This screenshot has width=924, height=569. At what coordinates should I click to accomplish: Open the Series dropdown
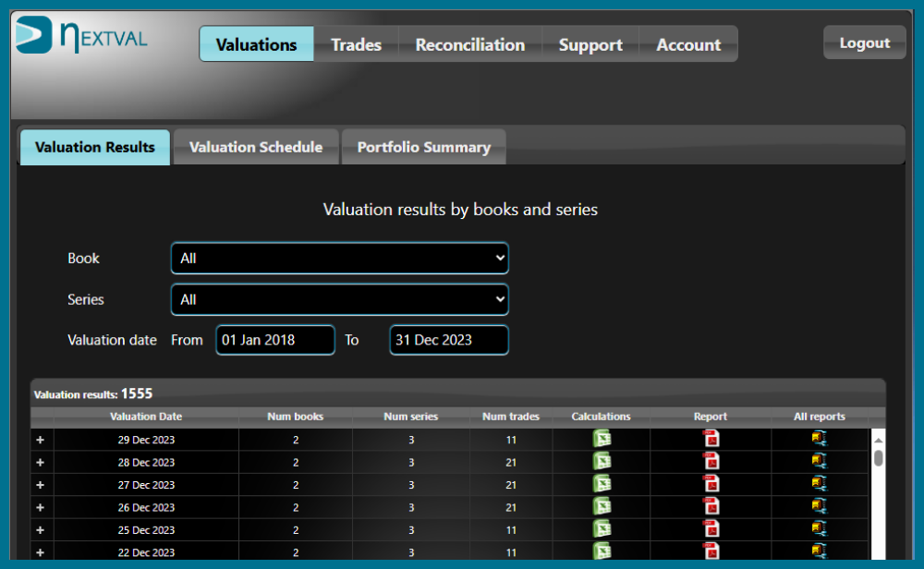click(x=339, y=299)
